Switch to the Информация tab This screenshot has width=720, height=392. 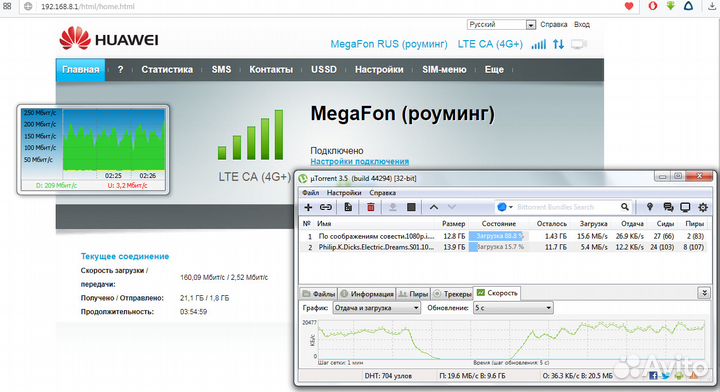point(367,294)
